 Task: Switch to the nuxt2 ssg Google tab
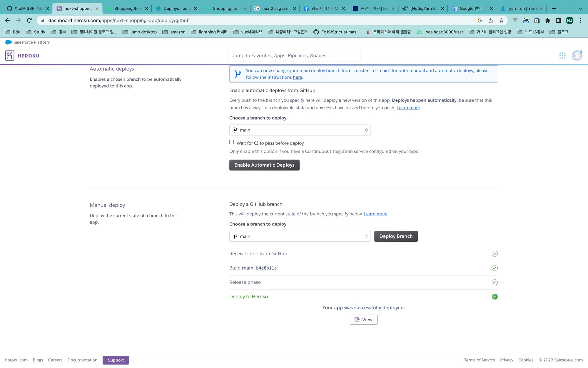(x=275, y=9)
